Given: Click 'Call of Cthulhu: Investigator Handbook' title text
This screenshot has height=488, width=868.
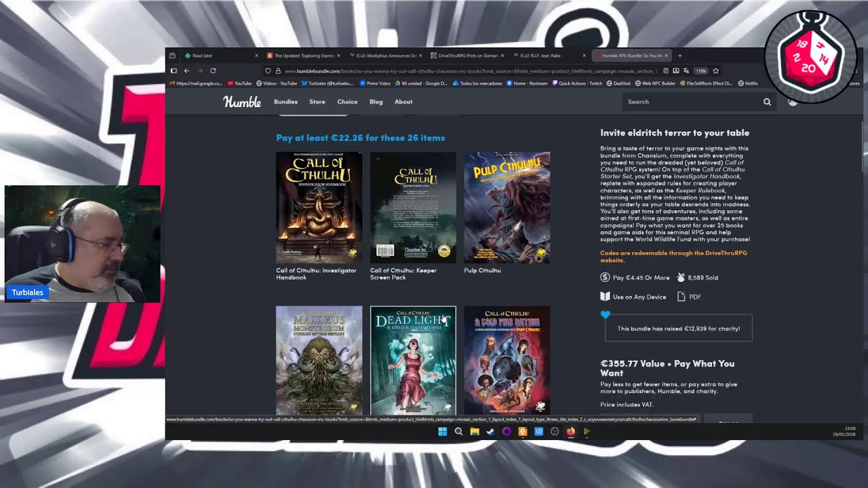Looking at the screenshot, I should (x=316, y=274).
